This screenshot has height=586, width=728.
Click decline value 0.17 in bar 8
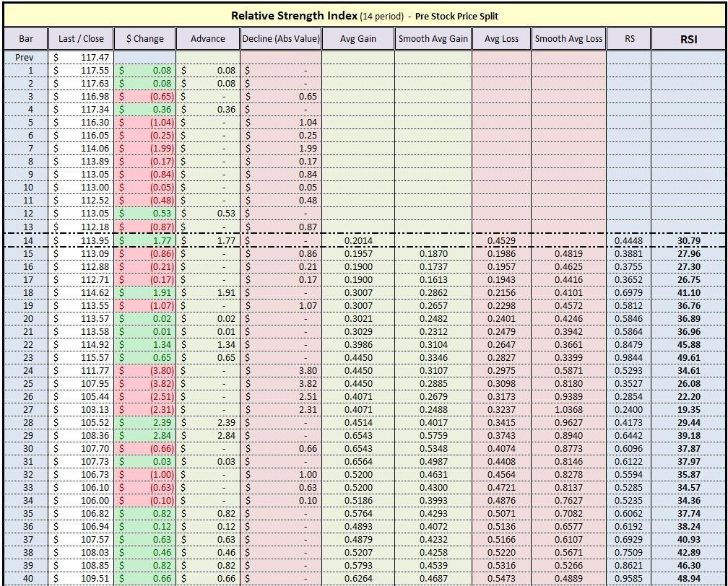point(281,162)
